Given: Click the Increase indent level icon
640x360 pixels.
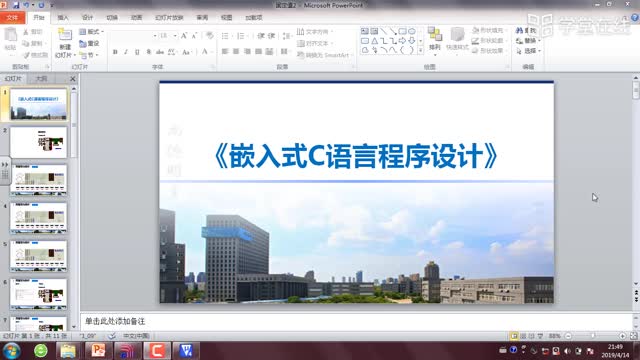Looking at the screenshot, I should point(271,36).
